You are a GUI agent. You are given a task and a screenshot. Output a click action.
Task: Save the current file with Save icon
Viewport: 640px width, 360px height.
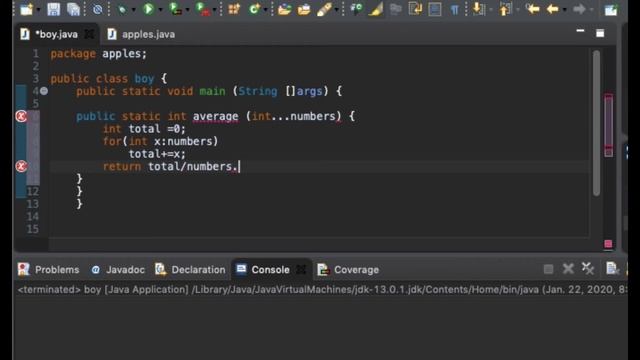[53, 9]
